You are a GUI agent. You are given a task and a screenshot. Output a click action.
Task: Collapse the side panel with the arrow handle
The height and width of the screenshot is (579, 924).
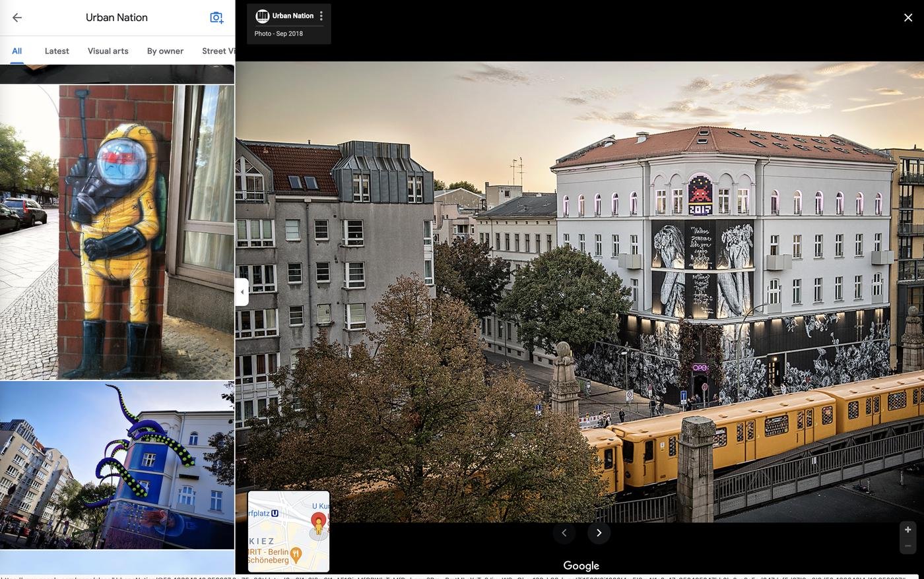pos(242,292)
